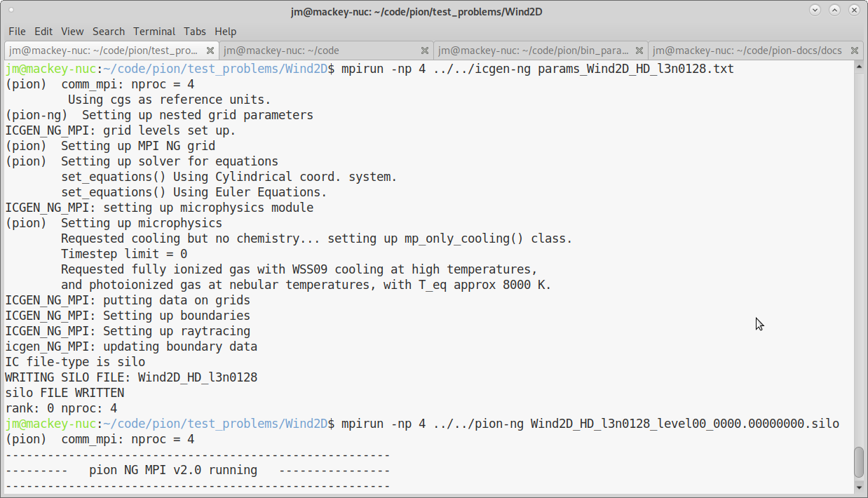Roll up the window using the chevron-down button
This screenshot has width=868, height=498.
815,10
